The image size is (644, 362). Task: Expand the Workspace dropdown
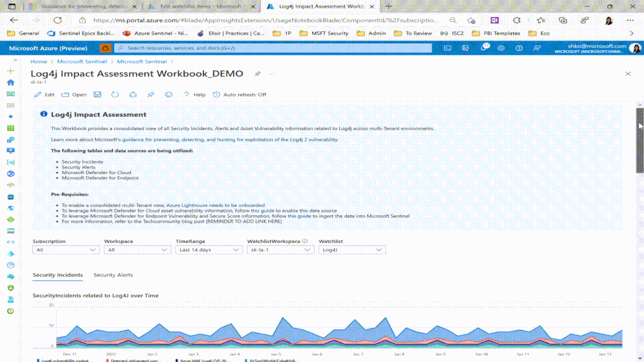(137, 249)
